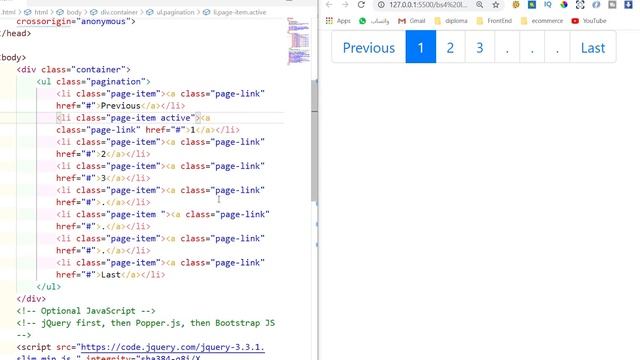Click the address bar URL field
This screenshot has height=360, width=640.
pos(428,5)
